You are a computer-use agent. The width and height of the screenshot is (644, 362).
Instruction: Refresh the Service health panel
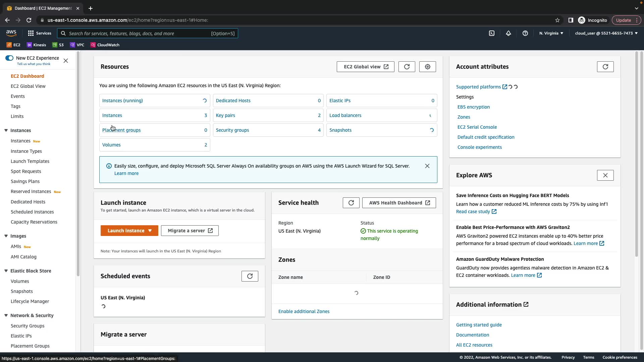click(x=351, y=203)
